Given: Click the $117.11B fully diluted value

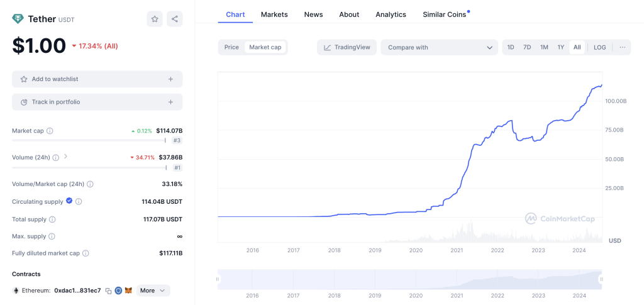Looking at the screenshot, I should pyautogui.click(x=171, y=253).
